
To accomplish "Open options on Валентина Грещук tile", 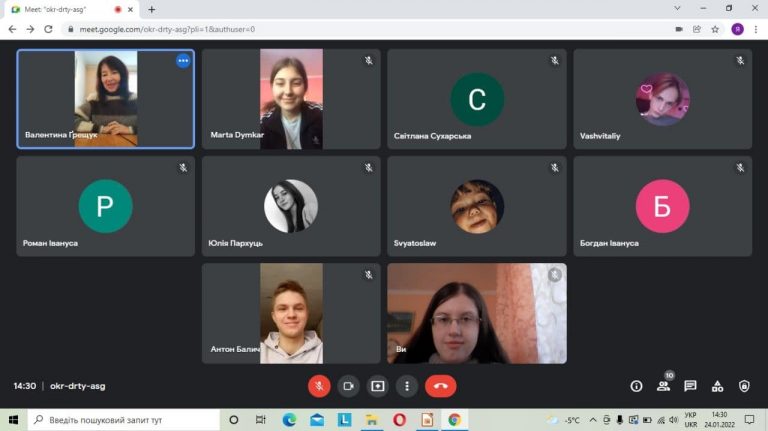I will [183, 61].
